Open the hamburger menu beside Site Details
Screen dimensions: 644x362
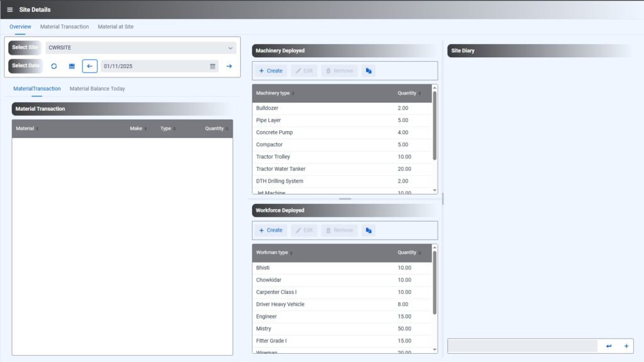[x=9, y=9]
